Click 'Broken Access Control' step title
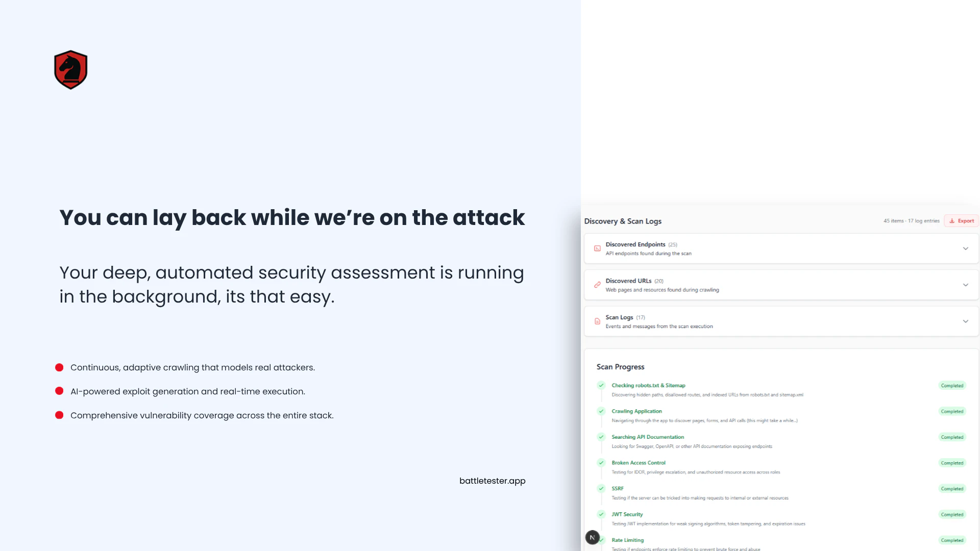The width and height of the screenshot is (980, 551). tap(639, 463)
